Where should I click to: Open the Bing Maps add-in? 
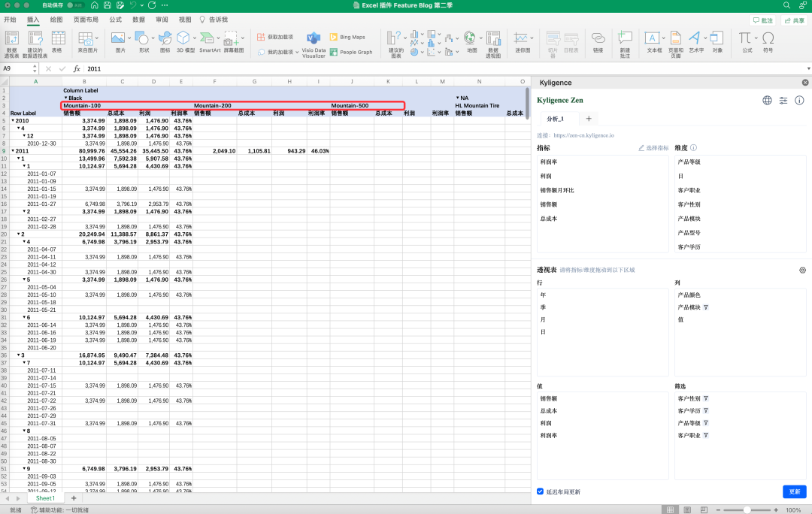click(x=347, y=37)
